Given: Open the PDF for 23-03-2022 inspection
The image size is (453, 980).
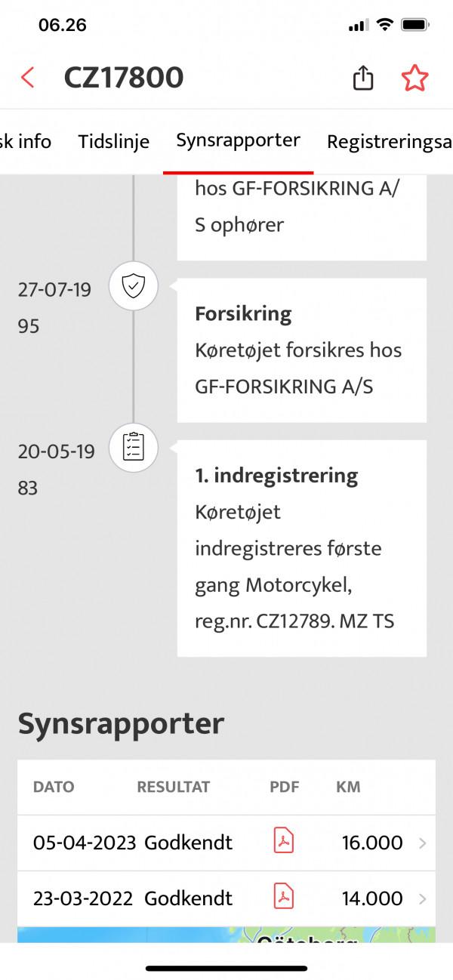Looking at the screenshot, I should [283, 898].
